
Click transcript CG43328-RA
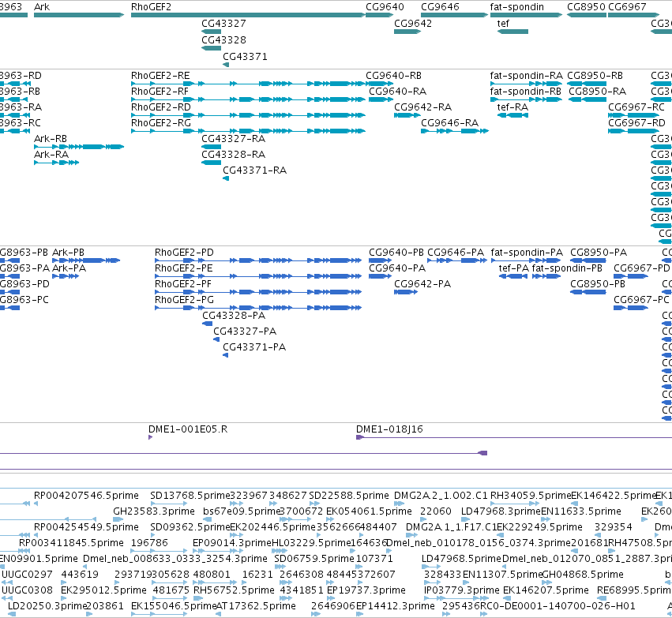point(234,155)
